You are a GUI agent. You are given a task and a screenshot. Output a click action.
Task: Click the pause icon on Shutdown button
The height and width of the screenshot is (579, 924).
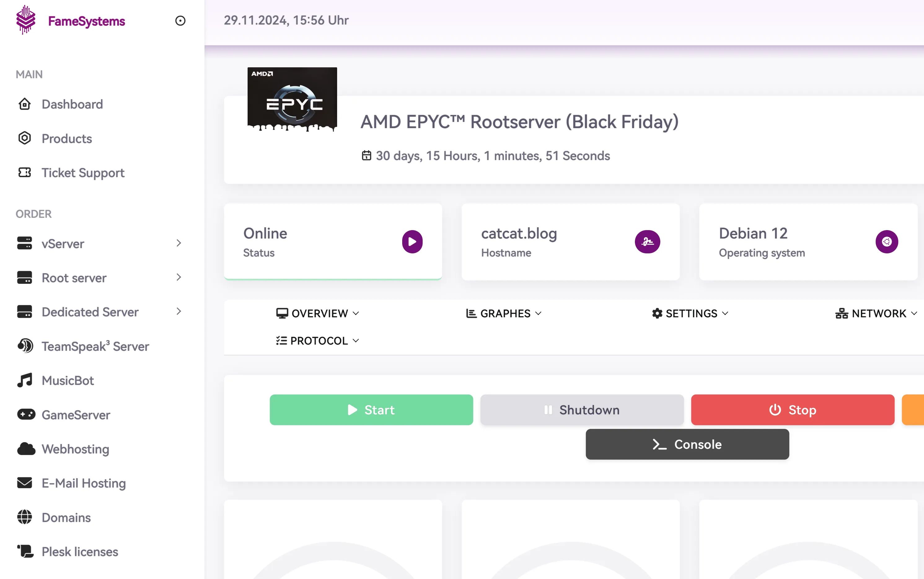[548, 409]
